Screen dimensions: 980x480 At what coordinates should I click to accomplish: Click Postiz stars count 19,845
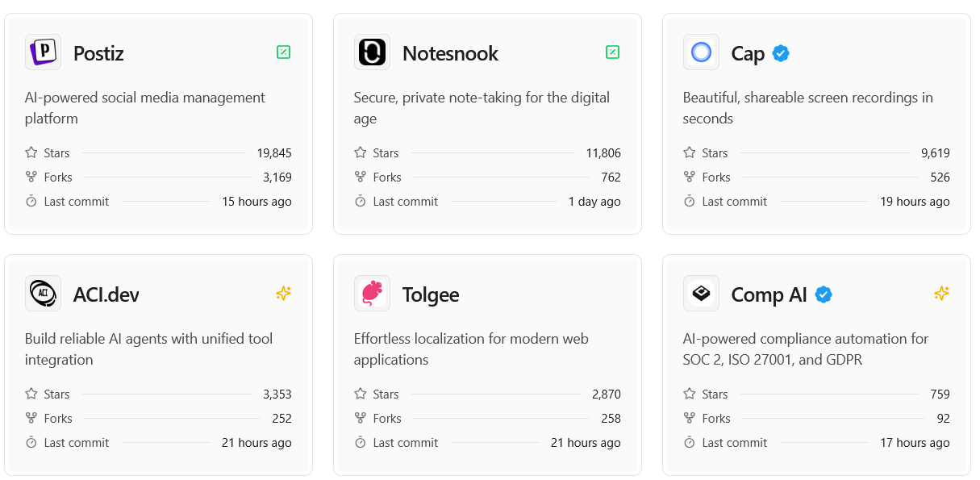click(x=274, y=152)
